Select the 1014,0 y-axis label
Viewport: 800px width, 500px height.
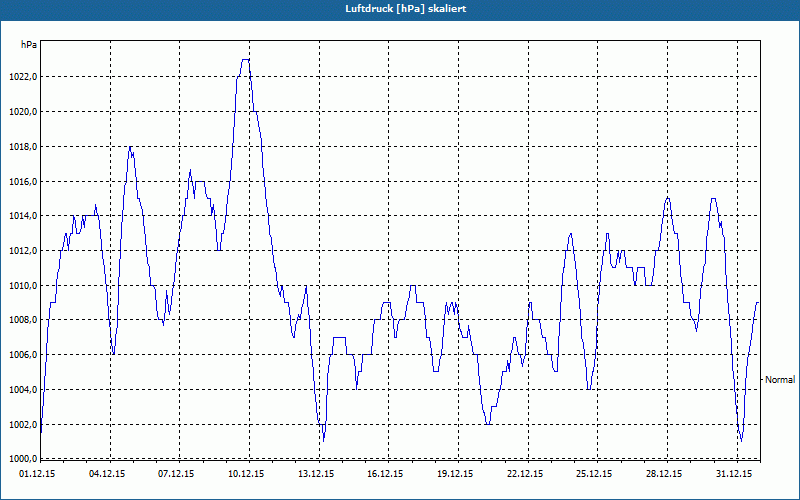[22, 216]
